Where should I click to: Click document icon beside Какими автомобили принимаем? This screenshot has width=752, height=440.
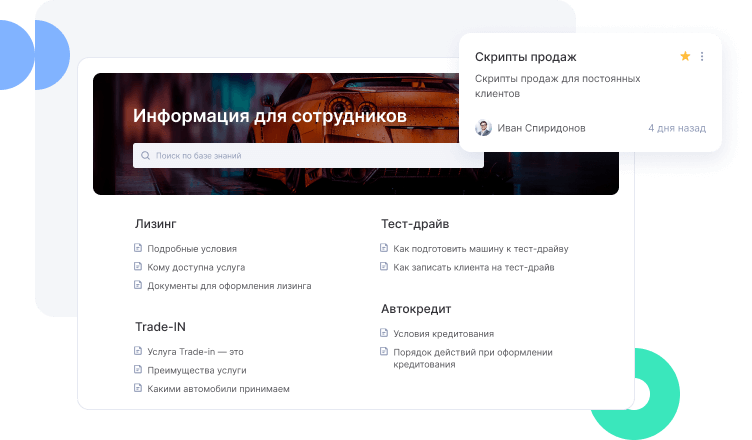pyautogui.click(x=138, y=388)
